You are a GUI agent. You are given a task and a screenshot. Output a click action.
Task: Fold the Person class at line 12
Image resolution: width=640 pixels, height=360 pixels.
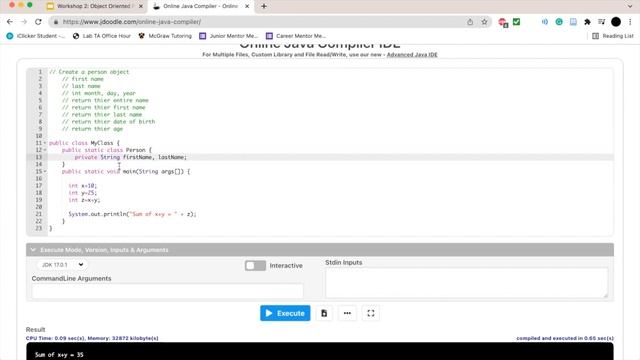tap(45, 150)
